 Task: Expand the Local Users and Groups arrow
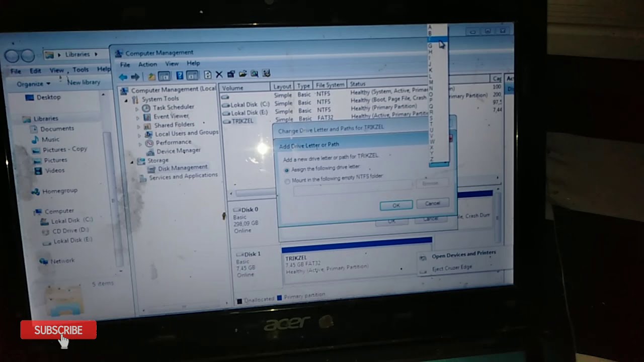[139, 135]
